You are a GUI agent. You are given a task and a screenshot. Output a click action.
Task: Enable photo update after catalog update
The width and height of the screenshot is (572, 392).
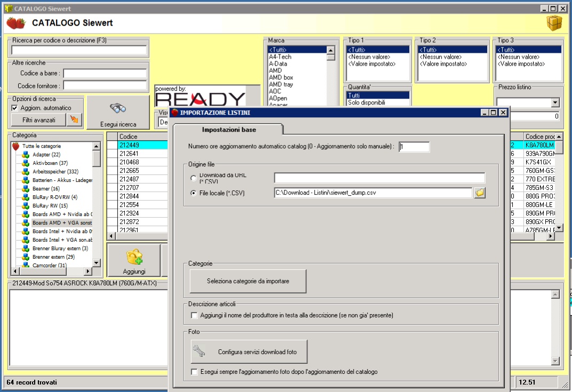tap(194, 372)
